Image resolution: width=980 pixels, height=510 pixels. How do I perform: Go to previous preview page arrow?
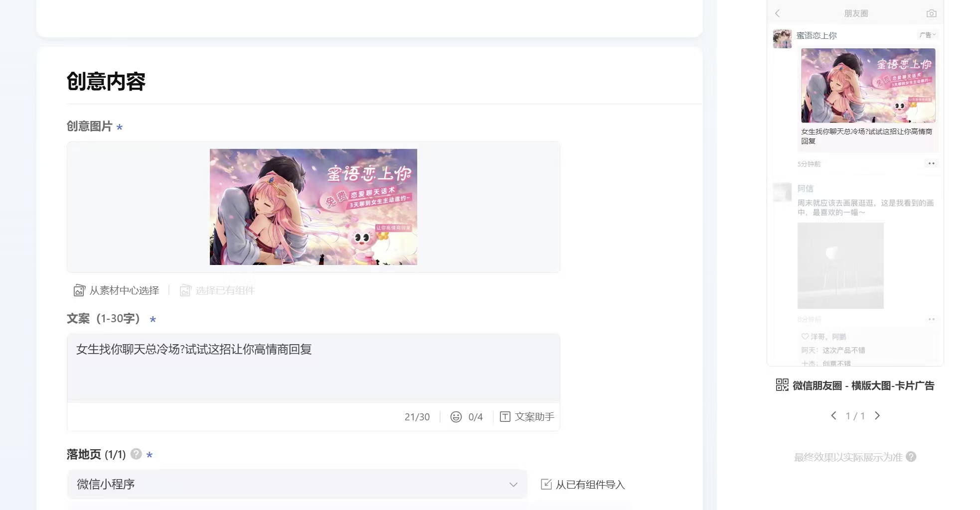pos(833,416)
